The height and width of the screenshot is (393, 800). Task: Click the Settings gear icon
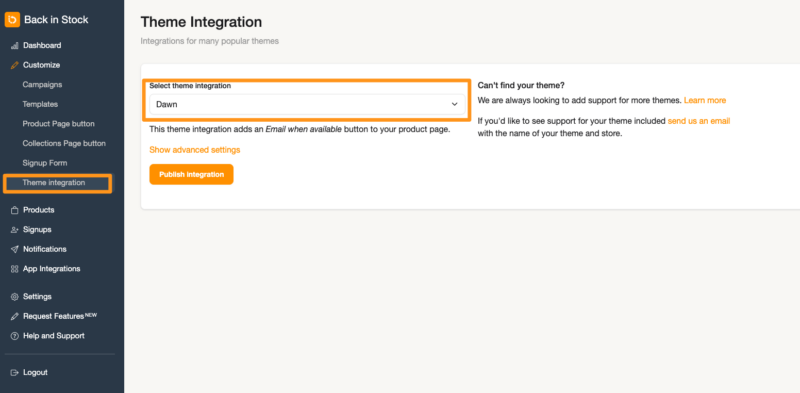pos(14,297)
